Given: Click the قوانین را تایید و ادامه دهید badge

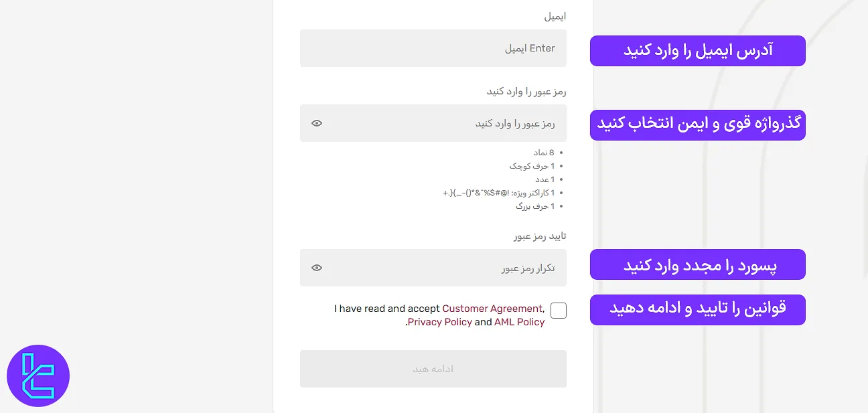Looking at the screenshot, I should click(x=697, y=309).
